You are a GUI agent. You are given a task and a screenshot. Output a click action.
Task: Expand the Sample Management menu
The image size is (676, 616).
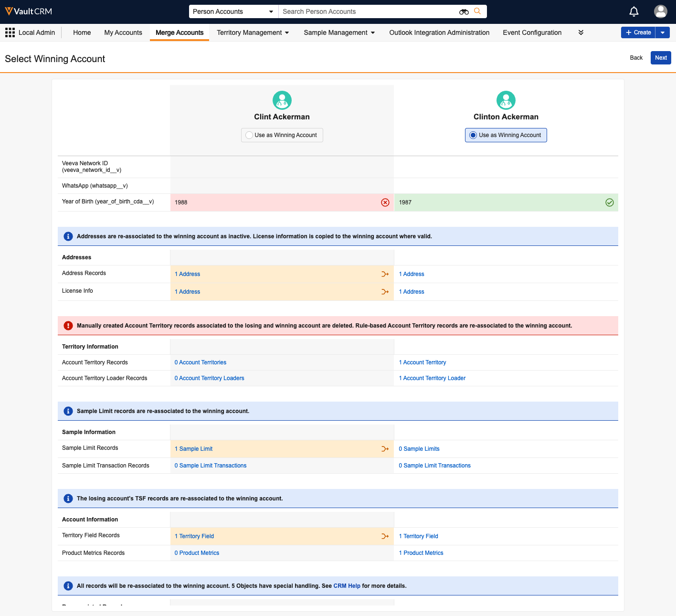[339, 32]
